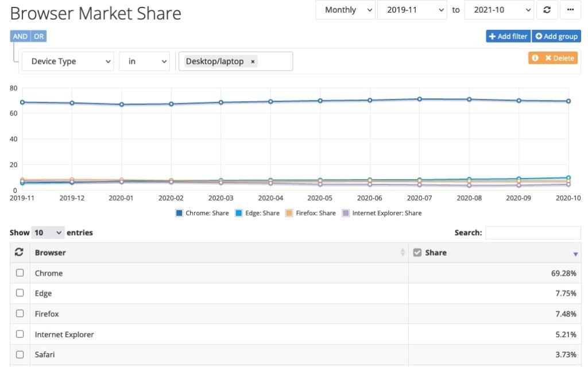
Task: Sort by Share column descending arrow
Action: (x=575, y=254)
